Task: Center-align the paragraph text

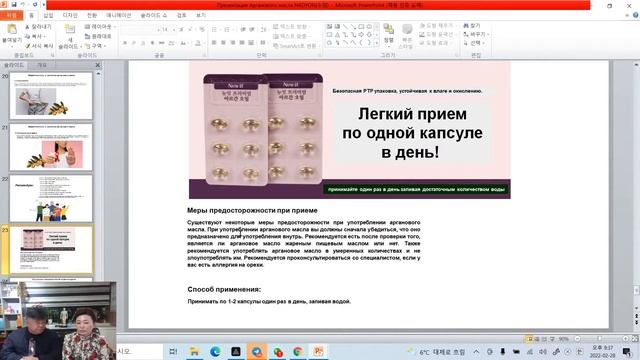Action: click(223, 42)
